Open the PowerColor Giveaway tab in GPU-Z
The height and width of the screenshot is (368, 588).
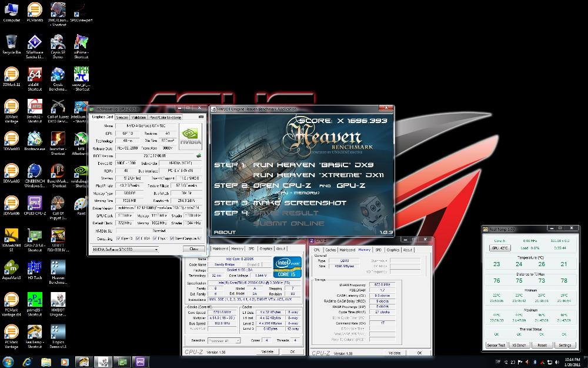tap(165, 117)
